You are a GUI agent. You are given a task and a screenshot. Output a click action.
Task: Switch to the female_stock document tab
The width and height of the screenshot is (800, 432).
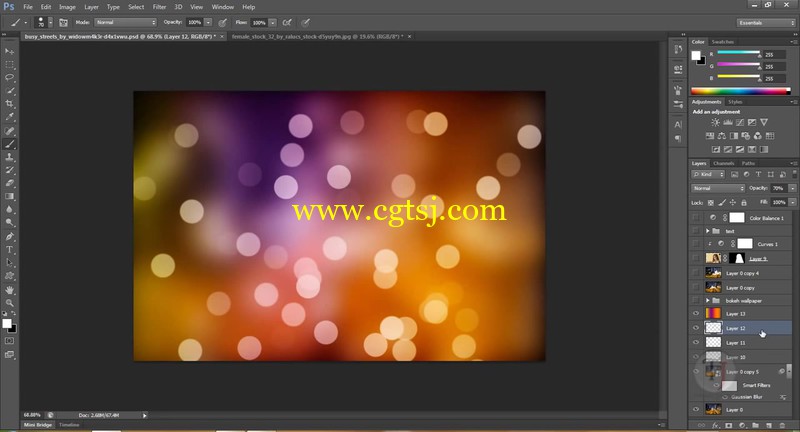point(317,37)
